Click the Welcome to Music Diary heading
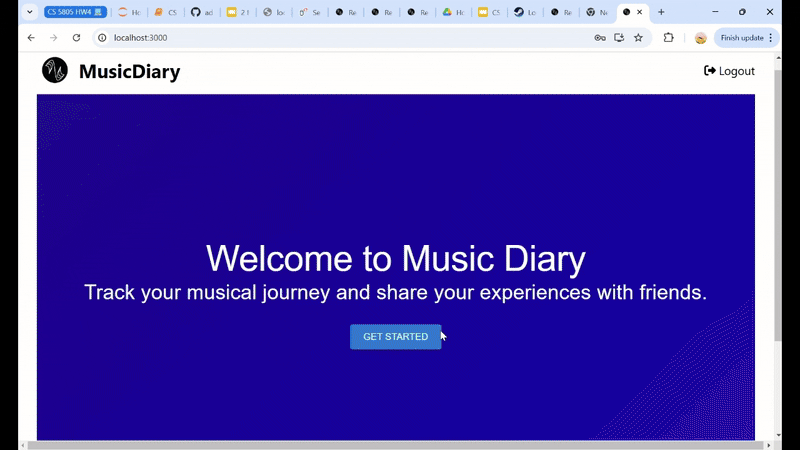The image size is (800, 450). pyautogui.click(x=395, y=258)
